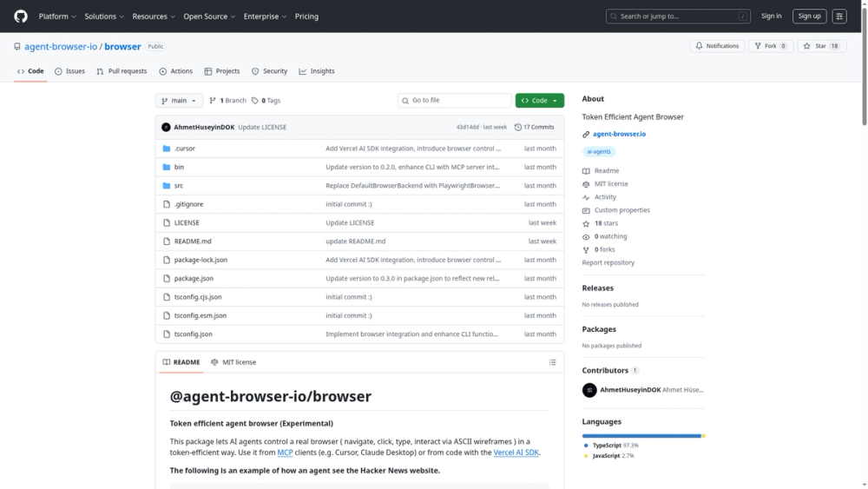Click the fork icon next to 0 forks

pyautogui.click(x=586, y=250)
